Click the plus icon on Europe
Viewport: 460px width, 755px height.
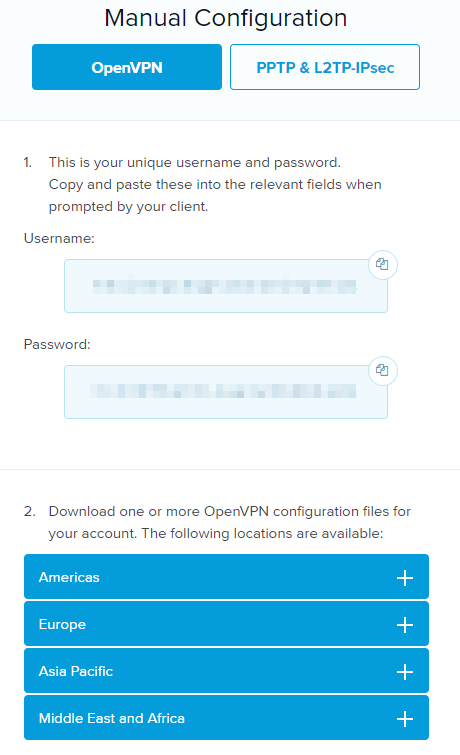coord(405,625)
